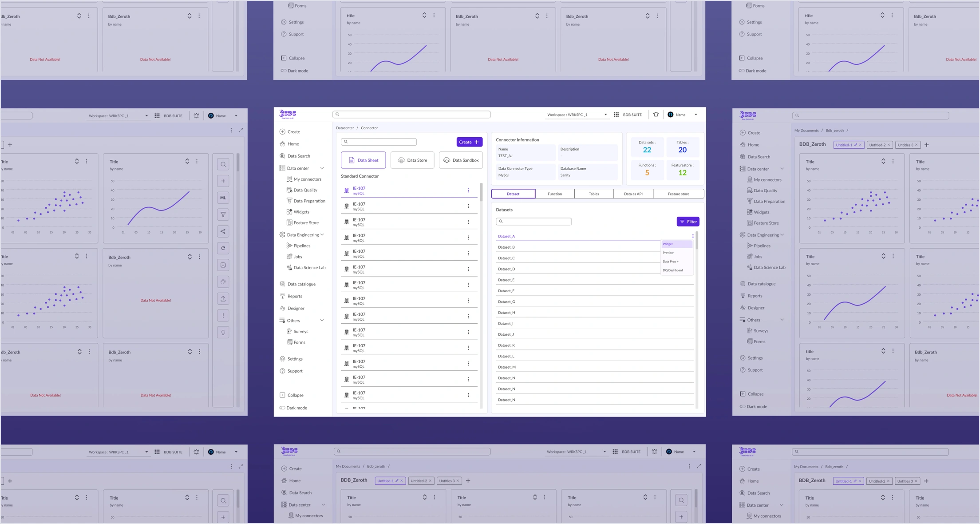Click the Datasets list vertical scrollbar
Screen dimensions: 980x524
click(697, 241)
